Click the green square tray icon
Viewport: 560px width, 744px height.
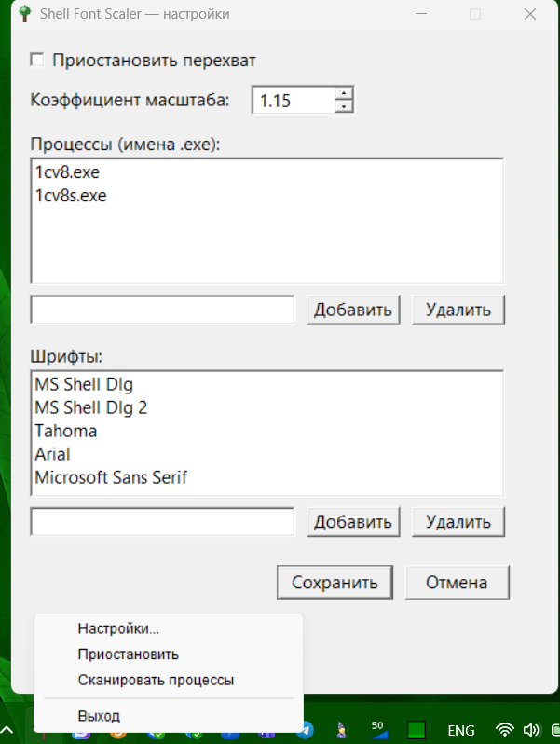[417, 730]
